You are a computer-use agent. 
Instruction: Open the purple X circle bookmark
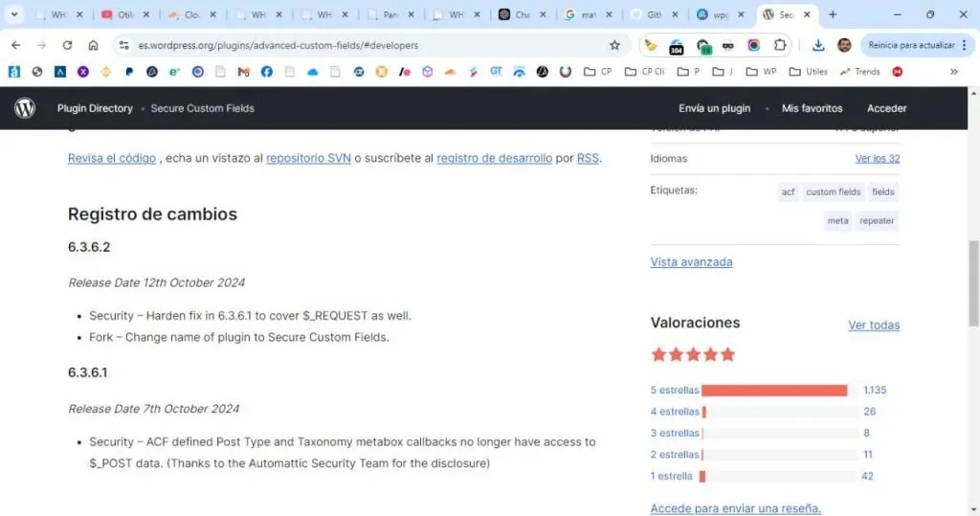pos(83,72)
